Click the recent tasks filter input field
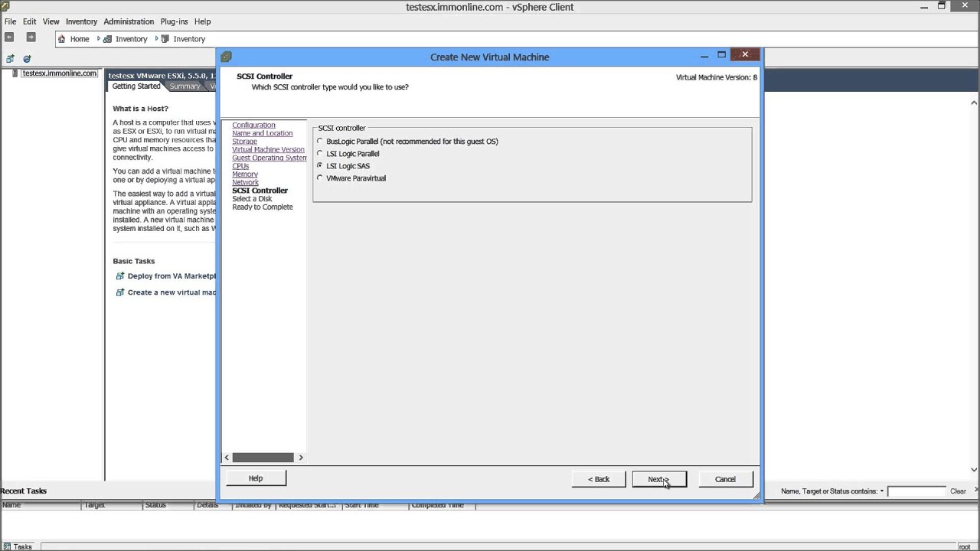Image resolution: width=980 pixels, height=551 pixels. (916, 491)
